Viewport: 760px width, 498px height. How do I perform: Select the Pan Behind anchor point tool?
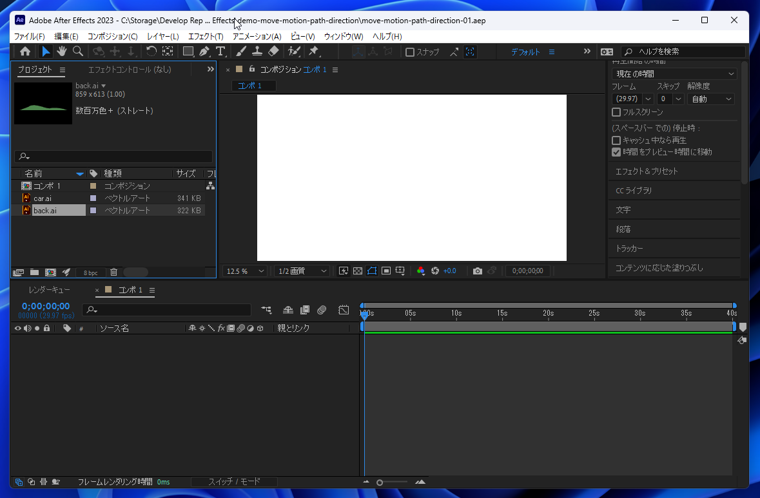pyautogui.click(x=168, y=51)
